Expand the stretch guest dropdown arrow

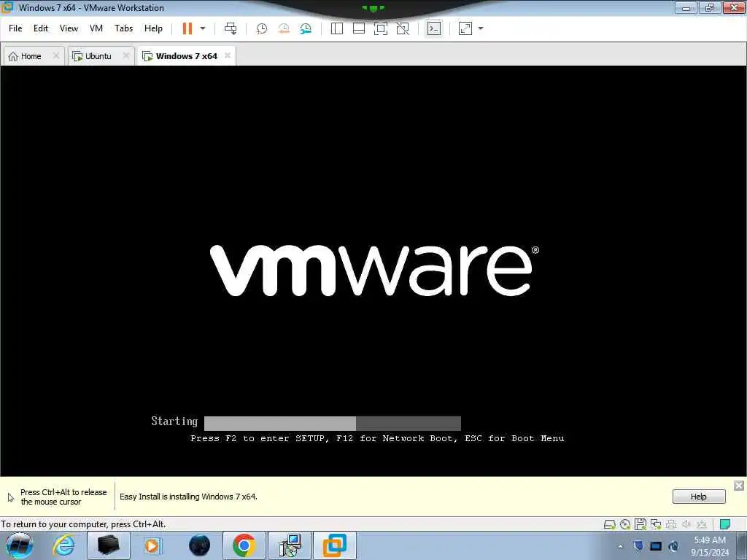tap(481, 28)
